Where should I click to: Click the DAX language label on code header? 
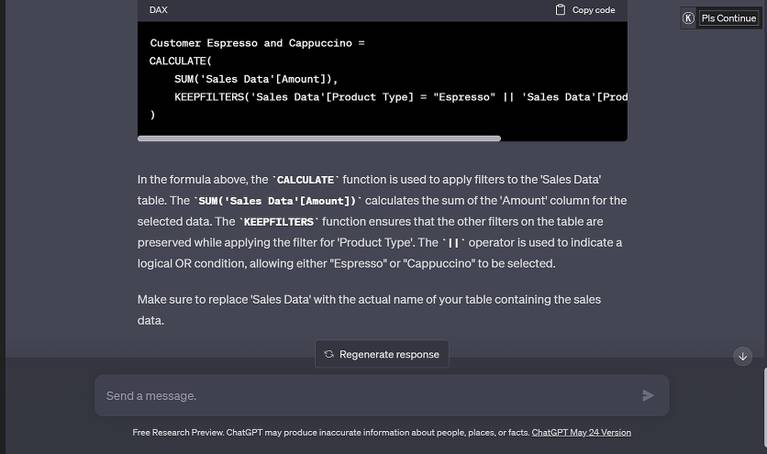click(x=158, y=10)
